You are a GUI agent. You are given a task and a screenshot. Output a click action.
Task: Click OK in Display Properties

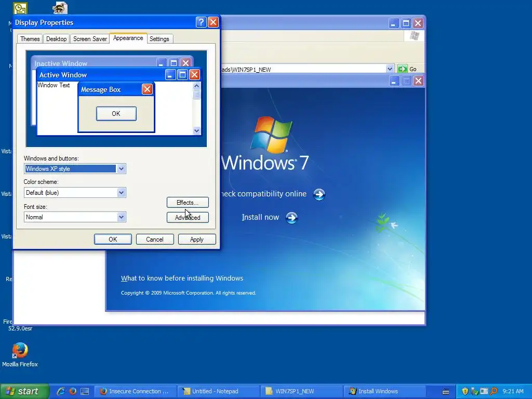(113, 239)
